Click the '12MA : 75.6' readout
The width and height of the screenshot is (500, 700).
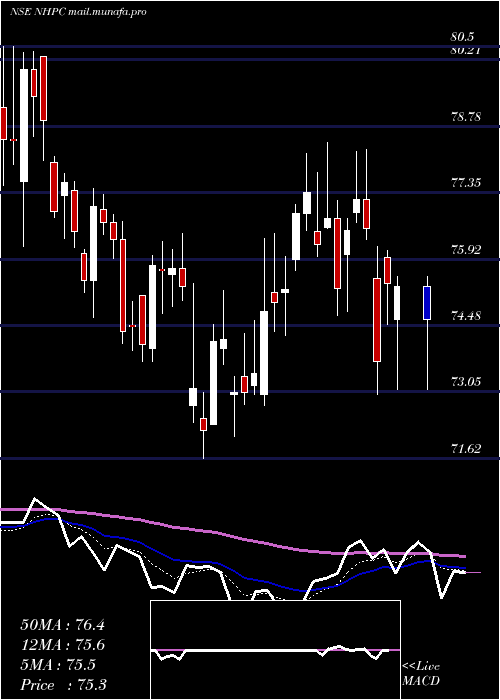[x=62, y=645]
